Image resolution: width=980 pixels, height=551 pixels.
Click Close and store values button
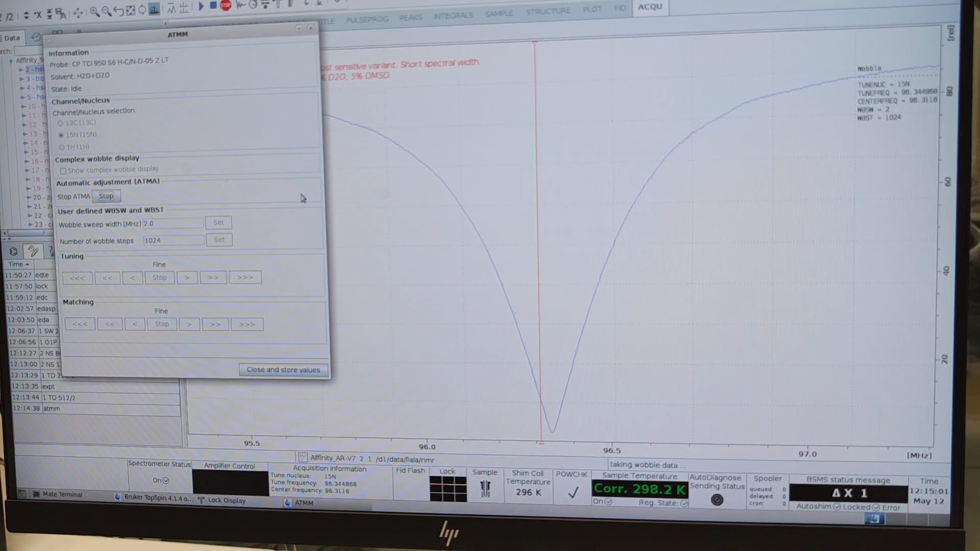pyautogui.click(x=283, y=370)
